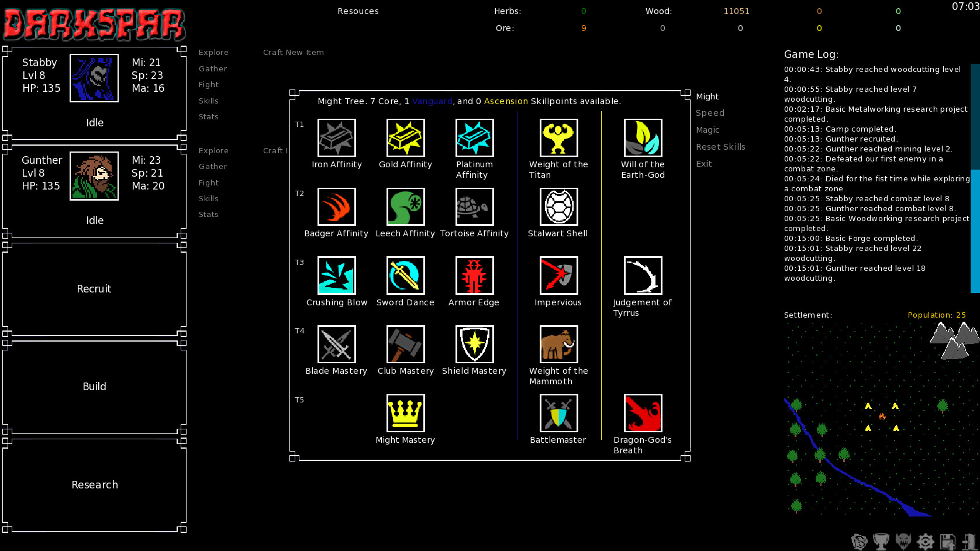Select the Gold Affinity skill icon
This screenshot has height=551, width=980.
(405, 137)
